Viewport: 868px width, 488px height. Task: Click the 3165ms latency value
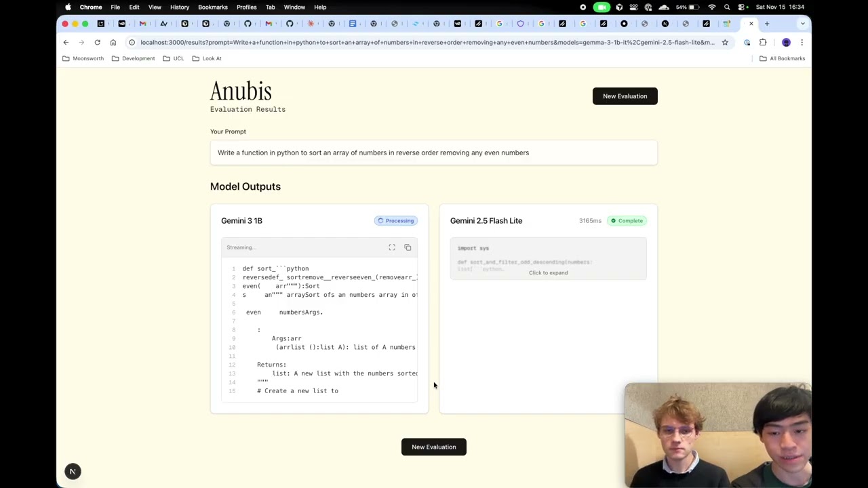pyautogui.click(x=590, y=220)
